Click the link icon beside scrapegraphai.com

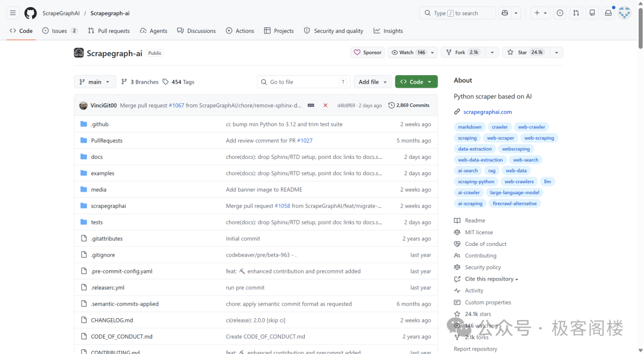[457, 112]
